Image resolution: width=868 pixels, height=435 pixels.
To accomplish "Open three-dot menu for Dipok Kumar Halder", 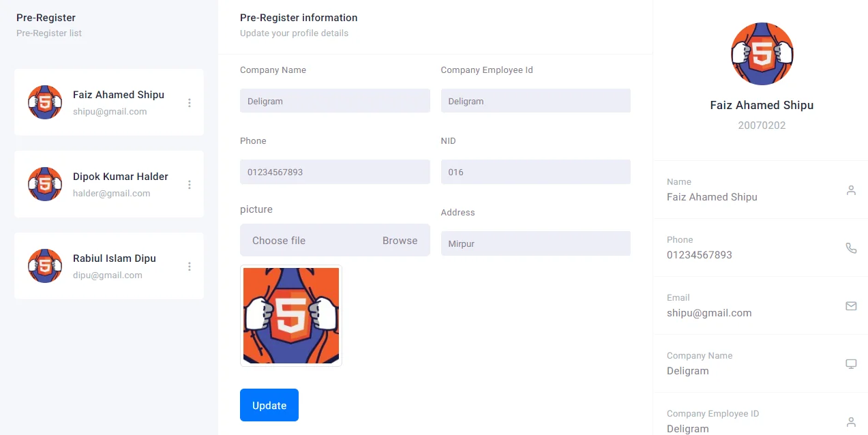I will click(190, 185).
